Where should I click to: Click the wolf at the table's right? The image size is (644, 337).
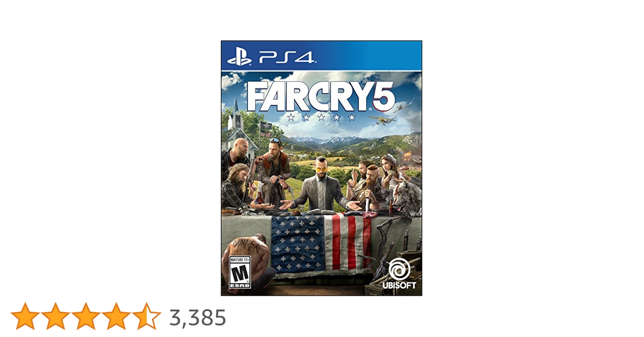click(407, 197)
